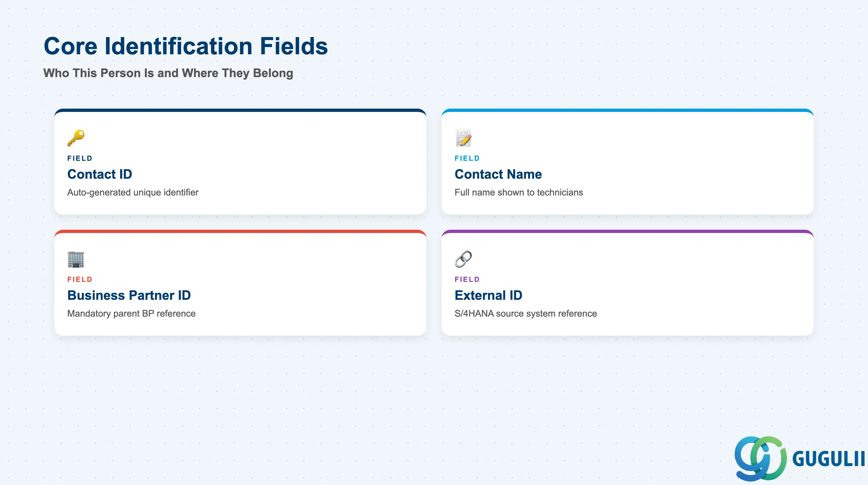
Task: Click the light blue FIELD label
Action: (467, 159)
